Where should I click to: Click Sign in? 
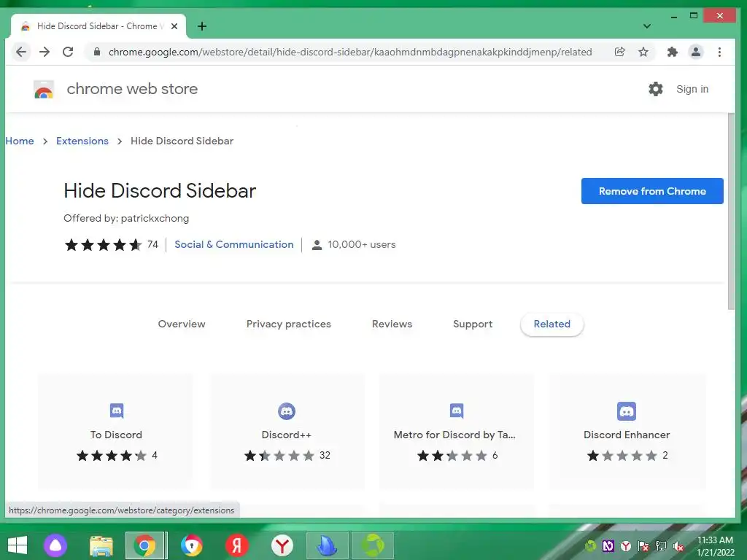coord(692,89)
